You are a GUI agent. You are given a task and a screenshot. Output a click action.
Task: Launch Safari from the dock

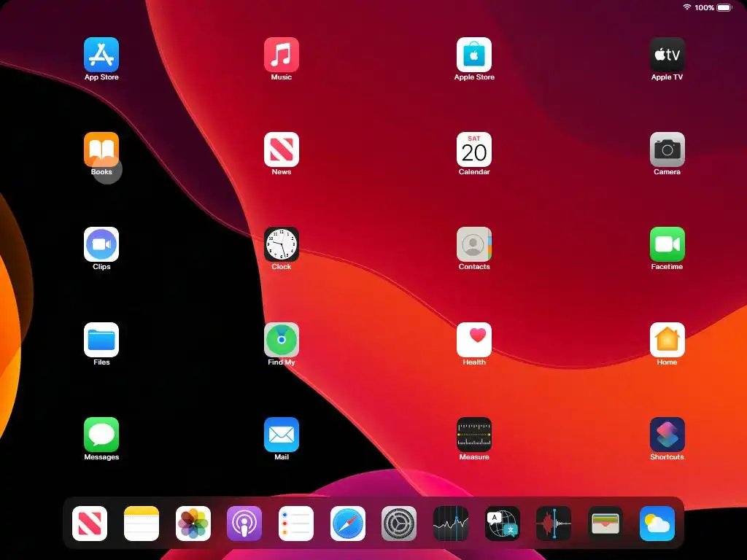pyautogui.click(x=348, y=524)
